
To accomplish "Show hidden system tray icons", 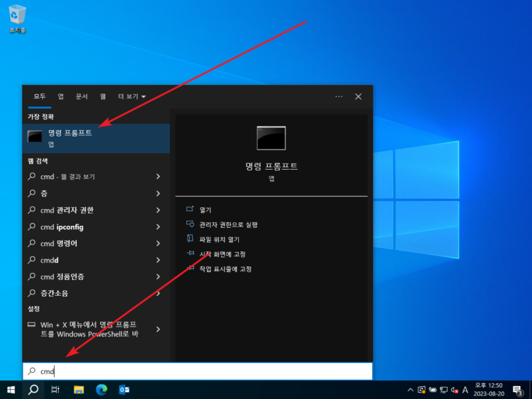I will pyautogui.click(x=410, y=389).
